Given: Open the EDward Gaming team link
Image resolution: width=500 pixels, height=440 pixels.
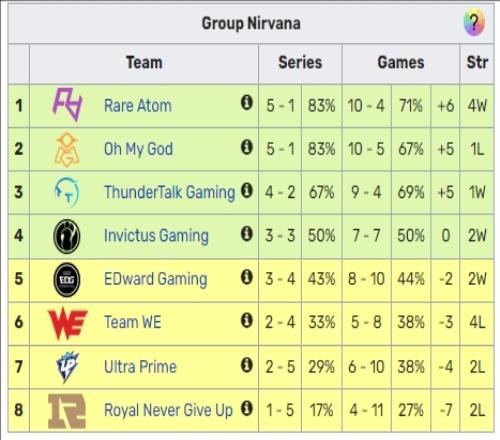Looking at the screenshot, I should pyautogui.click(x=156, y=279).
